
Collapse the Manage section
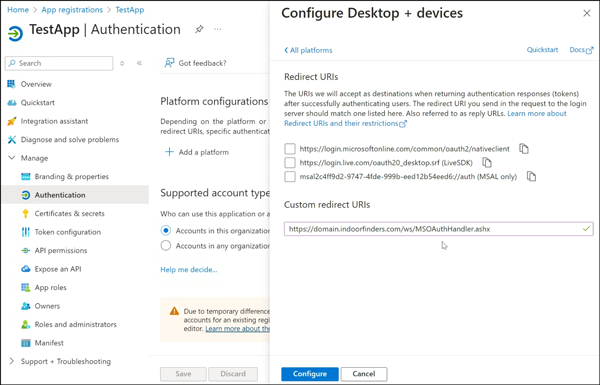(x=12, y=158)
